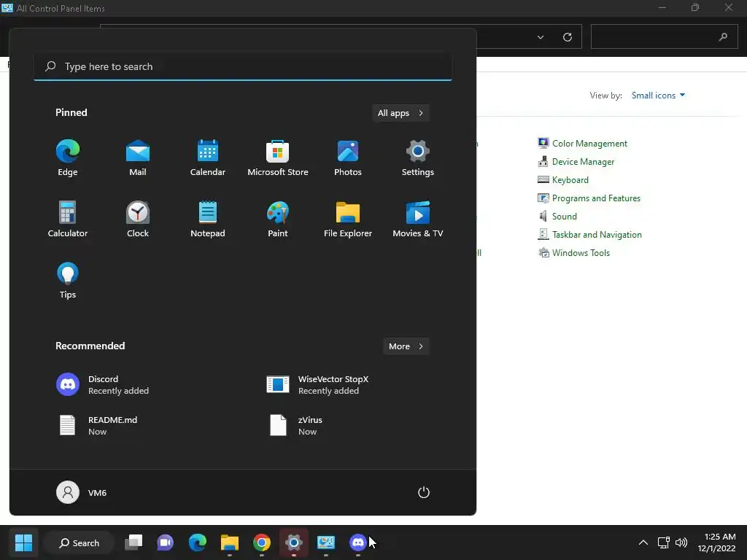Viewport: 747px width, 560px height.
Task: Open File Explorer from the pinned apps
Action: (x=348, y=219)
